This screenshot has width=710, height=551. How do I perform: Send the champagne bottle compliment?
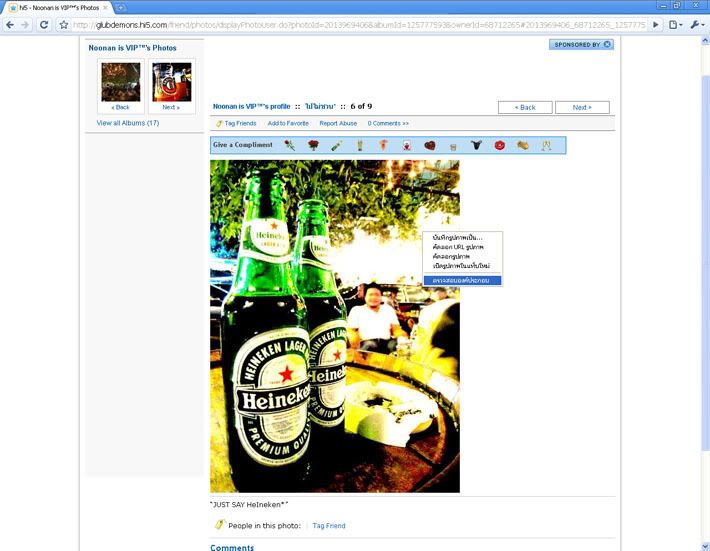[336, 145]
